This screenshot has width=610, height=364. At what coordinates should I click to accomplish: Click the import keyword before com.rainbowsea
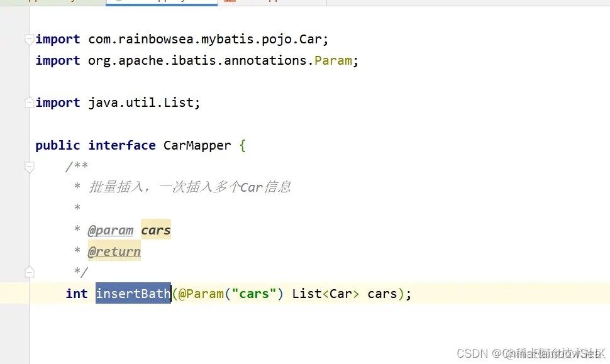point(58,39)
